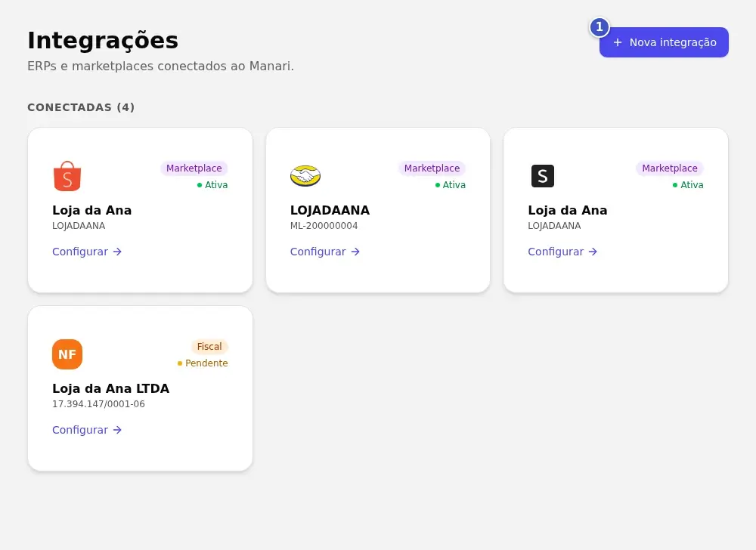This screenshot has height=550, width=756.
Task: Click Ativa status on black S card
Action: click(x=688, y=185)
